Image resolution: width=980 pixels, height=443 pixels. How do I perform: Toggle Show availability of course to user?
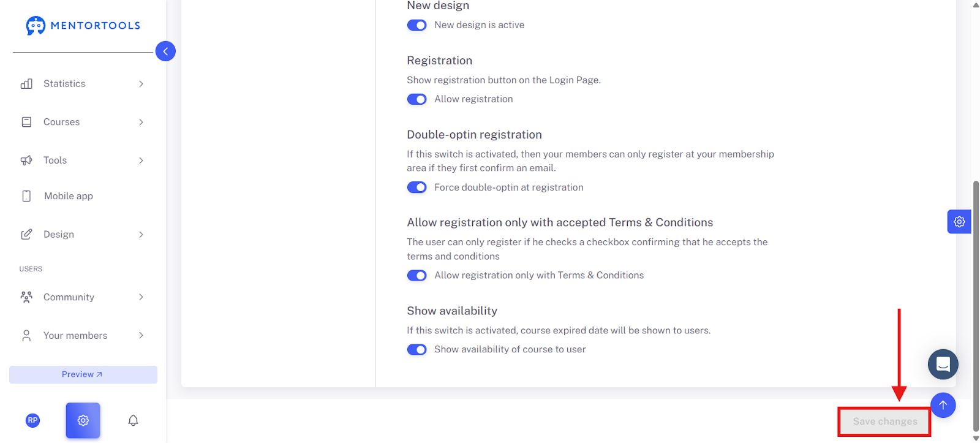417,349
